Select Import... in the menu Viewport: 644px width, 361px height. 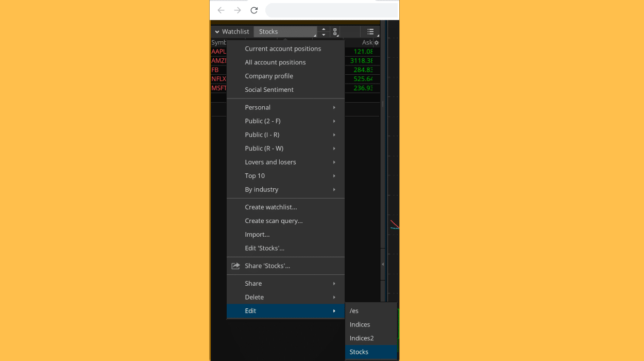[x=257, y=235]
